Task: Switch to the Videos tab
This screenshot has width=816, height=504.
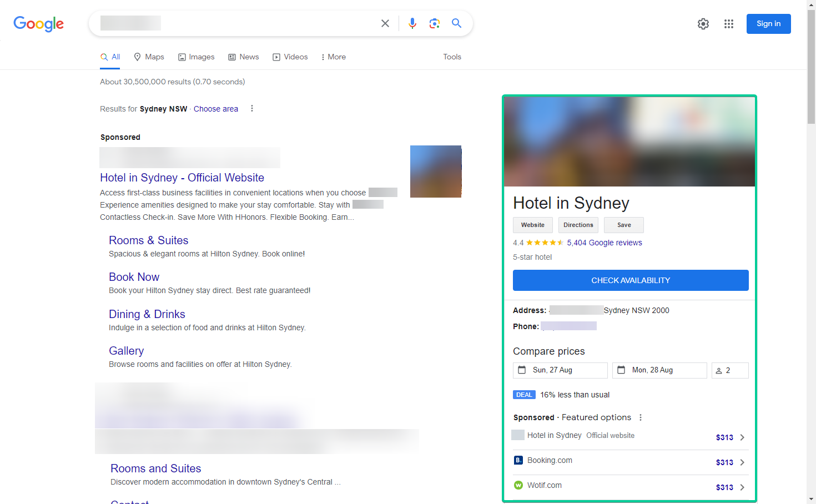Action: (290, 57)
